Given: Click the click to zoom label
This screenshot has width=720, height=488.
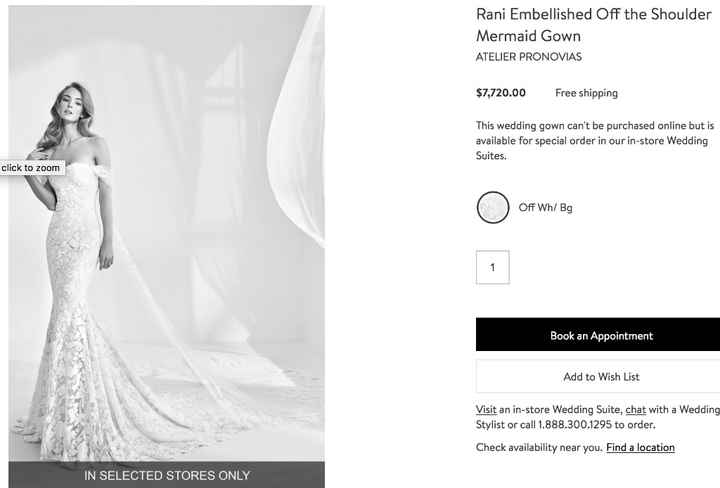Looking at the screenshot, I should point(32,168).
